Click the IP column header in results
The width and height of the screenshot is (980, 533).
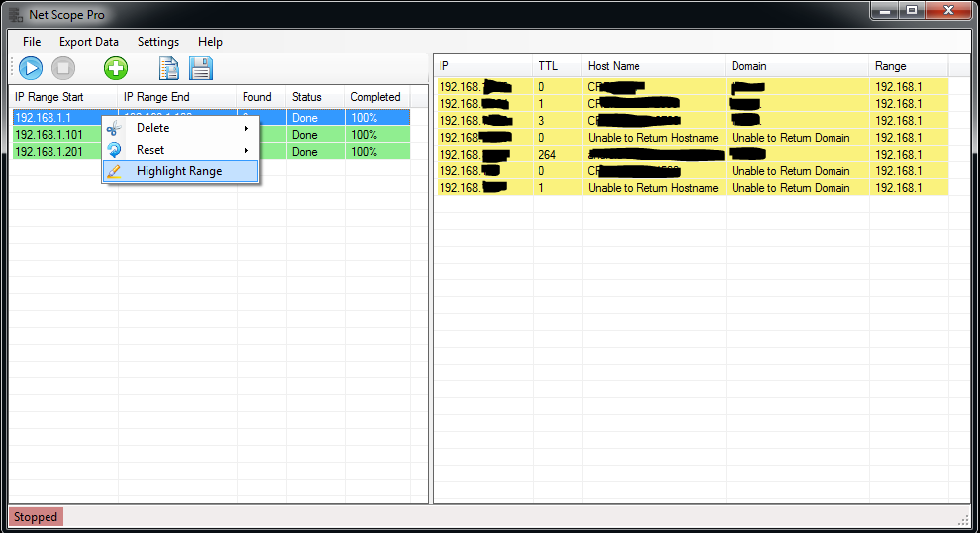(483, 66)
